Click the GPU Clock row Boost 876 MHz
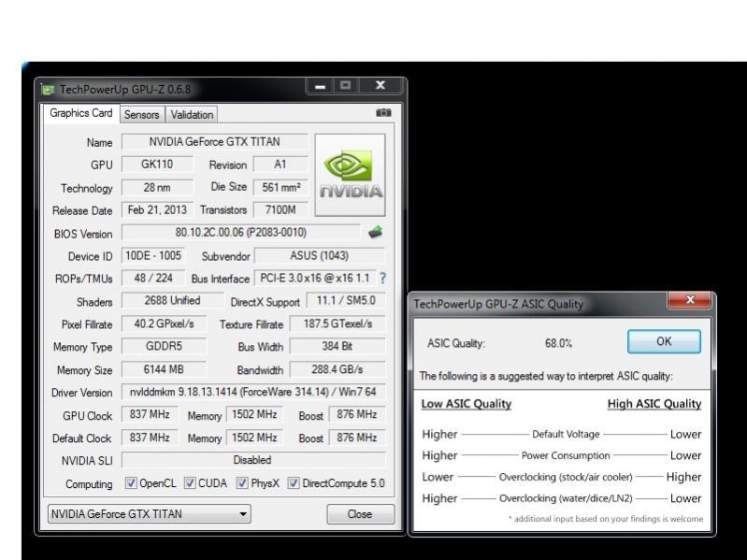The height and width of the screenshot is (560, 747). pyautogui.click(x=357, y=414)
